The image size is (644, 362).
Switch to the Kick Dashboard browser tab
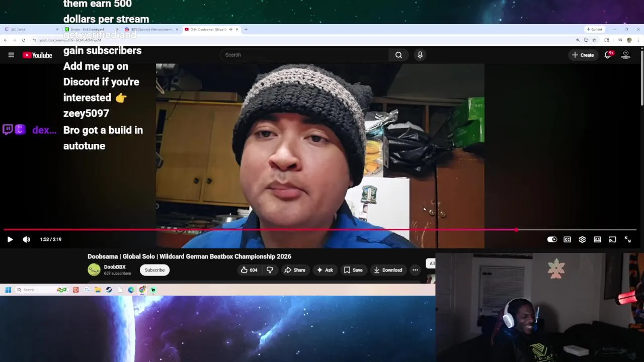pyautogui.click(x=91, y=29)
